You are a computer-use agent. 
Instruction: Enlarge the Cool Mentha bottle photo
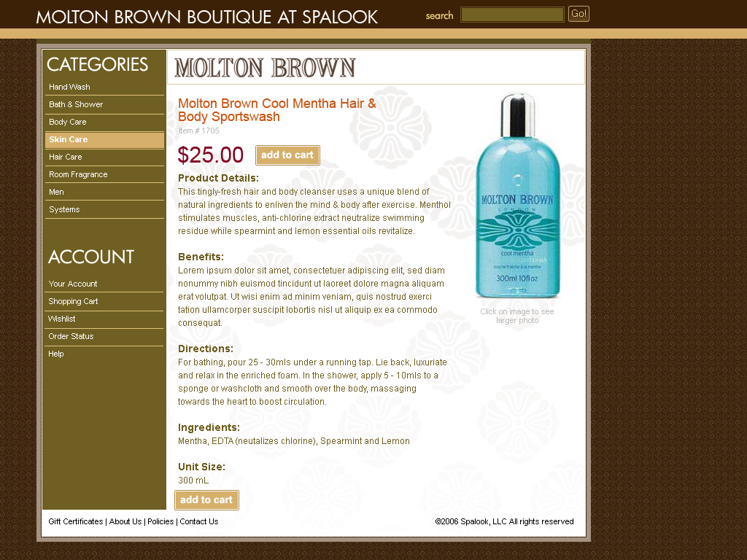pyautogui.click(x=517, y=195)
